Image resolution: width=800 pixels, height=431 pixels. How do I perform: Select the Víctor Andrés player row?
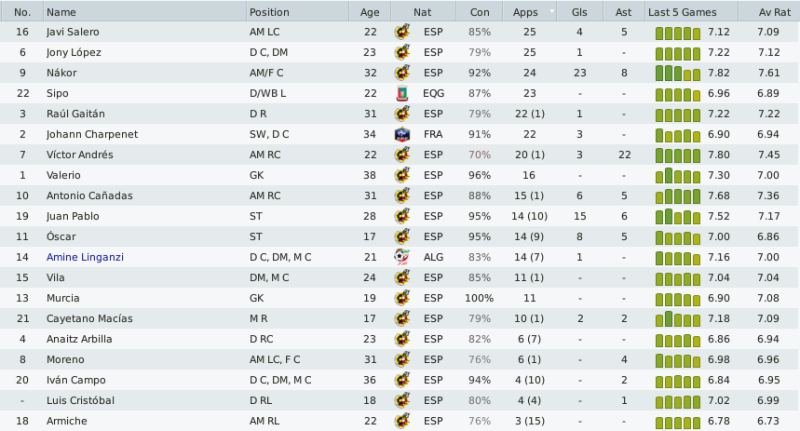pyautogui.click(x=400, y=155)
